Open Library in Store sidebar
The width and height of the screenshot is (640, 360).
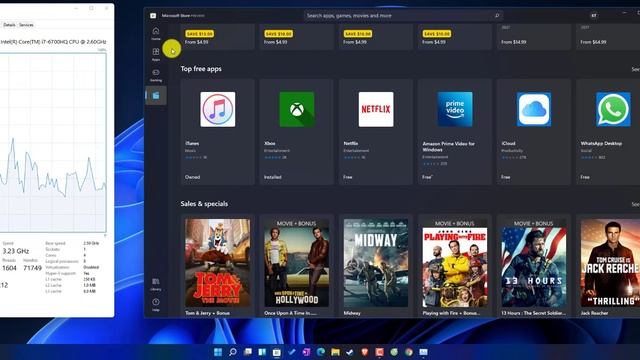(156, 284)
